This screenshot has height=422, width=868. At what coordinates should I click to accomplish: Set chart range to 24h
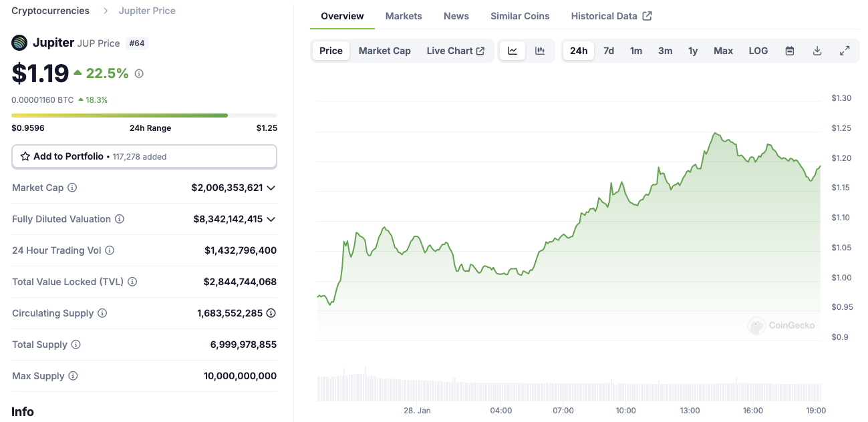(x=579, y=51)
